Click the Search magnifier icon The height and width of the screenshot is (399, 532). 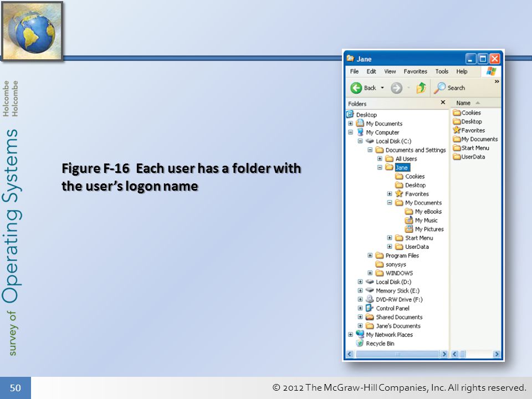[x=439, y=88]
